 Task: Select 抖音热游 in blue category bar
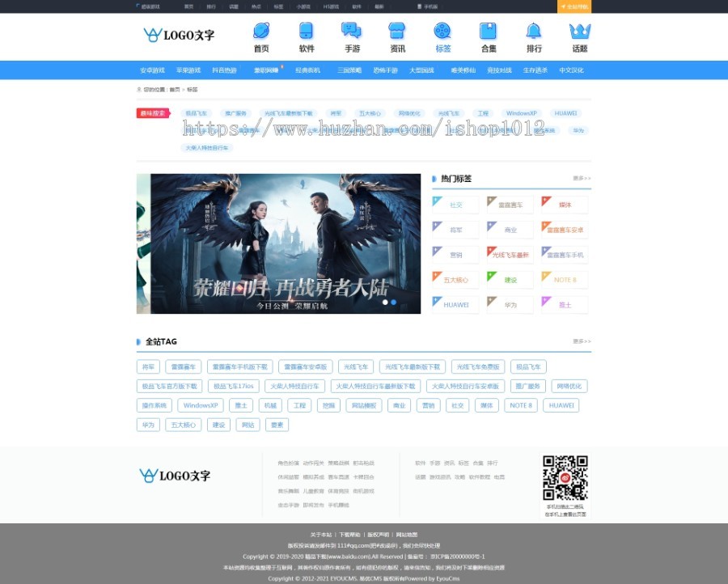[224, 70]
